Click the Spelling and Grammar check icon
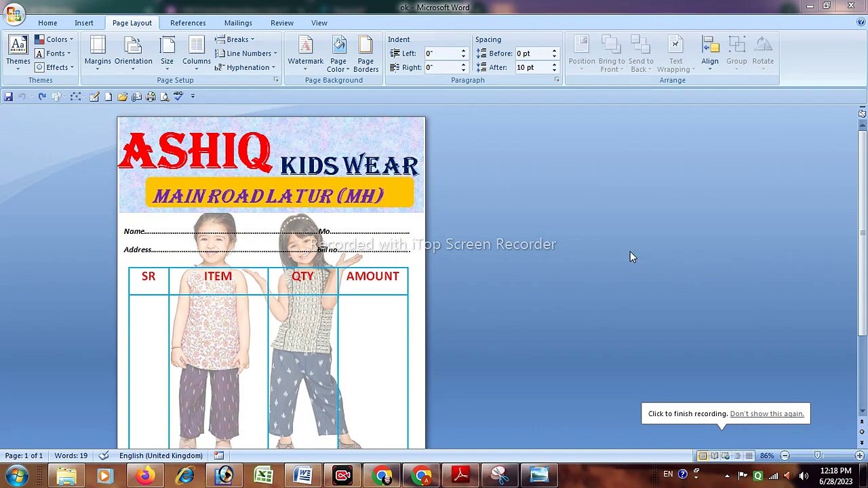Viewport: 868px width, 488px height. pyautogui.click(x=178, y=97)
